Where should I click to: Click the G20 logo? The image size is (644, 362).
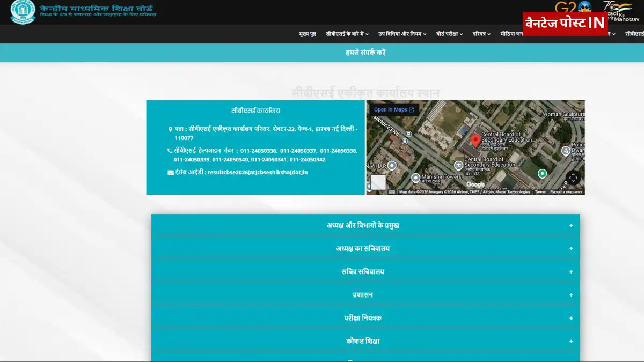573,7
